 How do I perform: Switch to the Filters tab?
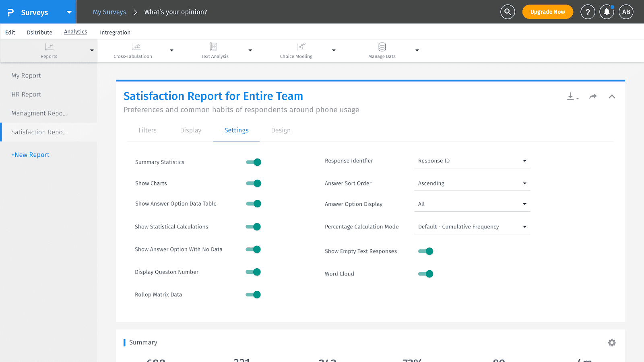[148, 130]
